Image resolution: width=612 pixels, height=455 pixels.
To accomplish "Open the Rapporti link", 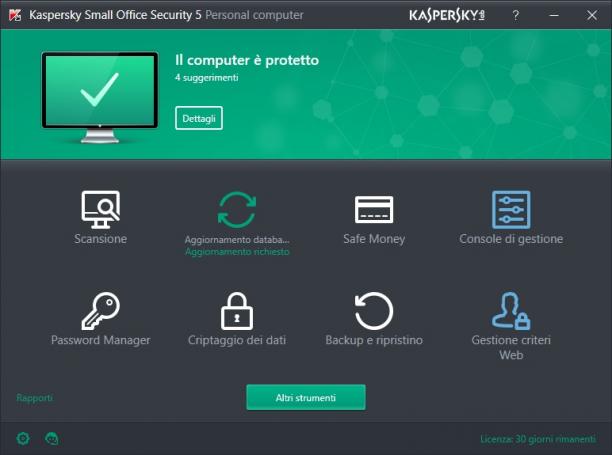I will point(34,398).
